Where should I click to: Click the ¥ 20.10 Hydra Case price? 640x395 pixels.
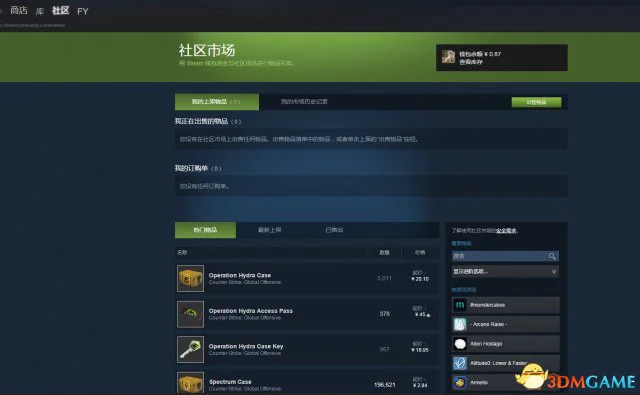420,279
